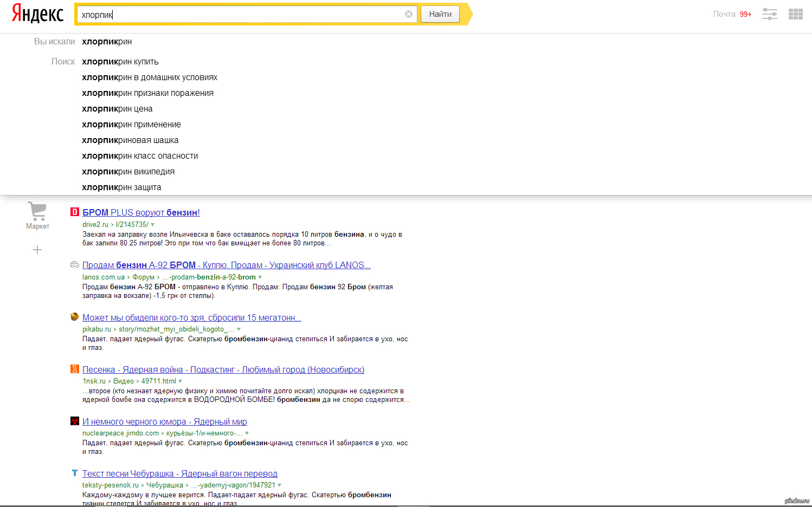Select suggestion "хлорпикрин википедия"
812x507 pixels.
128,172
